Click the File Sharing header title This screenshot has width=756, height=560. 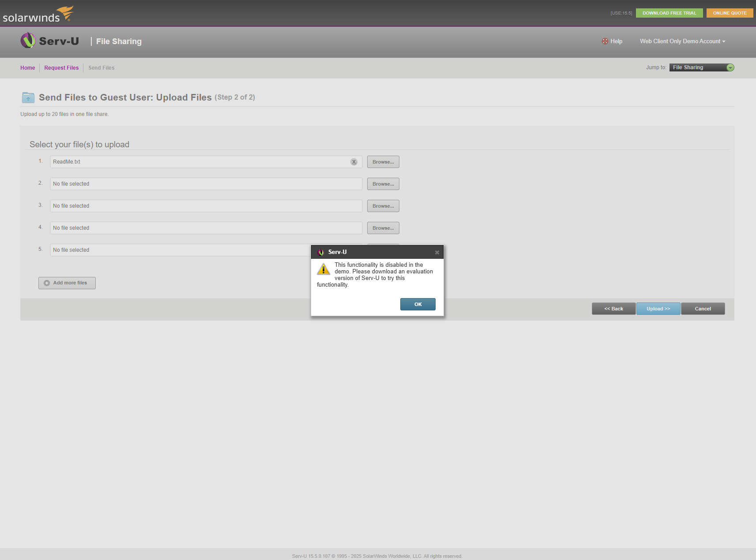click(119, 41)
